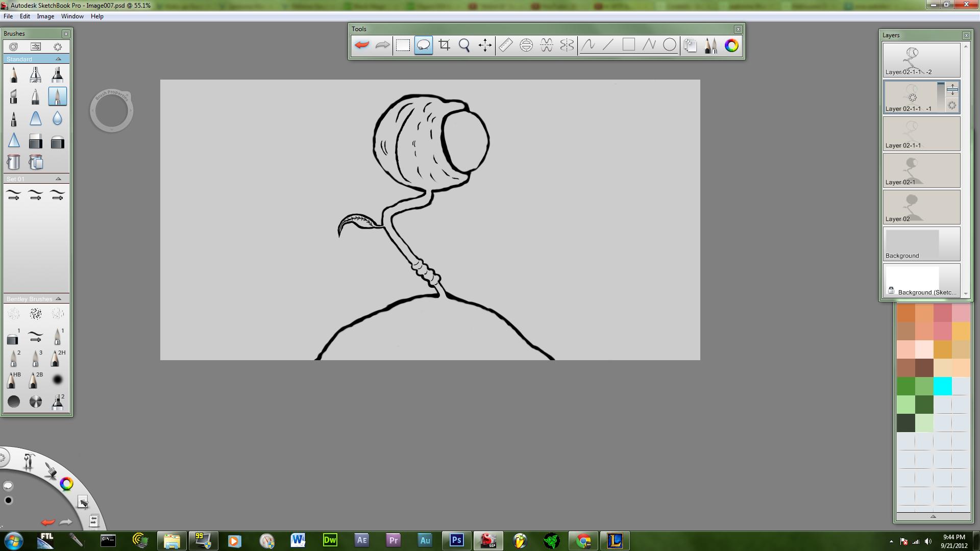Select the Polyline tool
The image size is (980, 551).
[x=649, y=45]
